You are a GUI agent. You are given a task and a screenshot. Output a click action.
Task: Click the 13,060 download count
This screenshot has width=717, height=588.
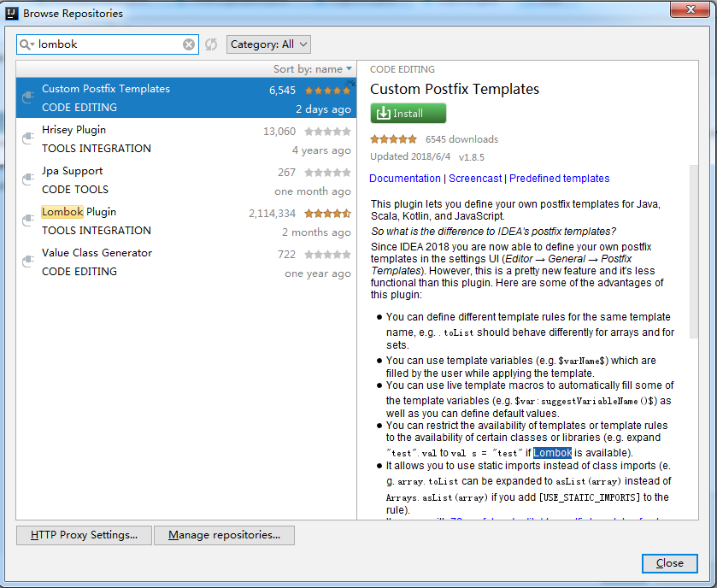click(x=279, y=132)
